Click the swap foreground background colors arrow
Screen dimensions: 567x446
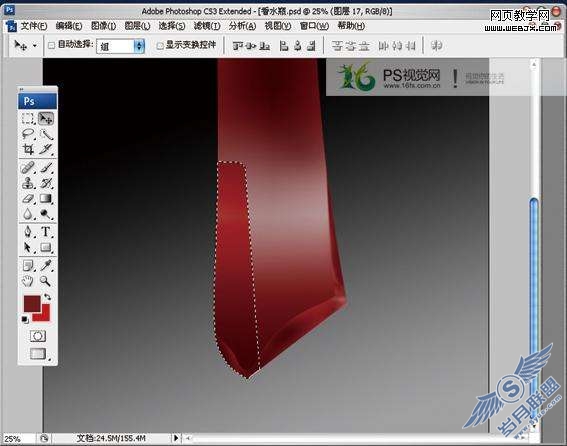[x=47, y=297]
